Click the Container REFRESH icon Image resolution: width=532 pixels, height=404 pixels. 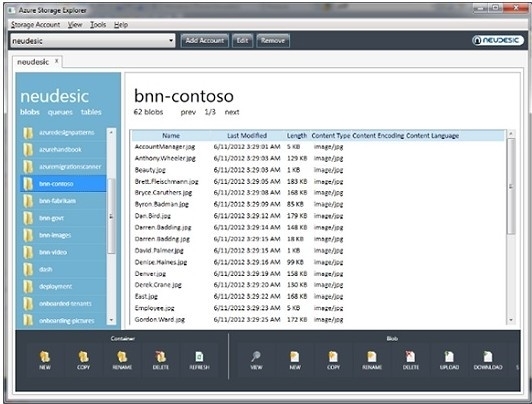[200, 357]
